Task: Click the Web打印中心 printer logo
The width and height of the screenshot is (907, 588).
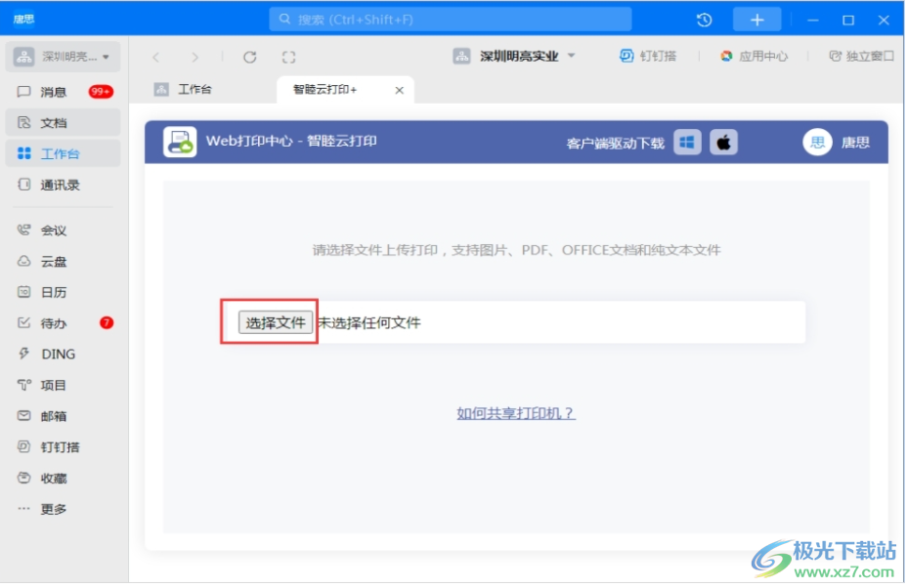Action: pos(180,143)
